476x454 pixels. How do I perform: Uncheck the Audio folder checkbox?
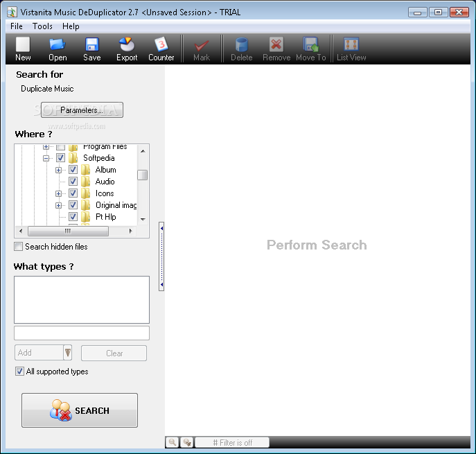pyautogui.click(x=73, y=182)
